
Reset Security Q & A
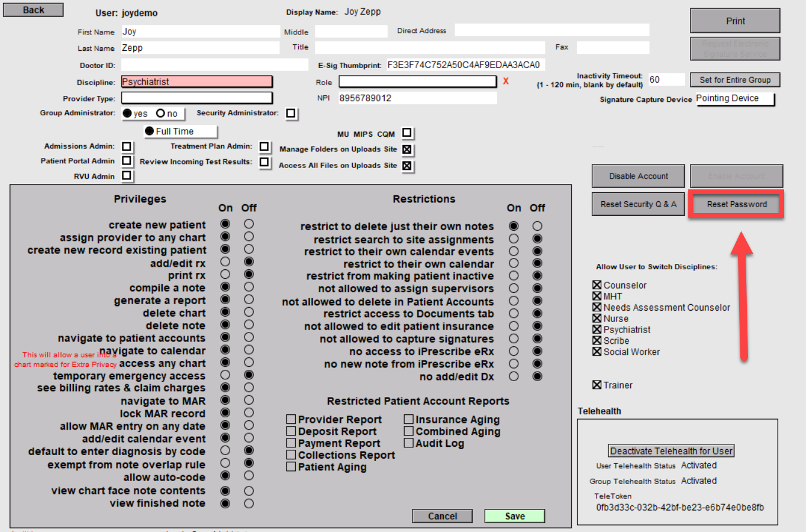click(x=638, y=204)
